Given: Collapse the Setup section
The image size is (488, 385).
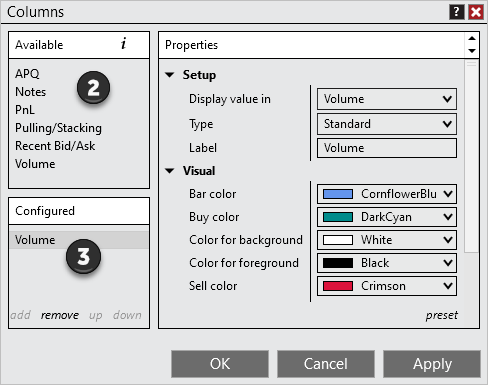Looking at the screenshot, I should (170, 75).
